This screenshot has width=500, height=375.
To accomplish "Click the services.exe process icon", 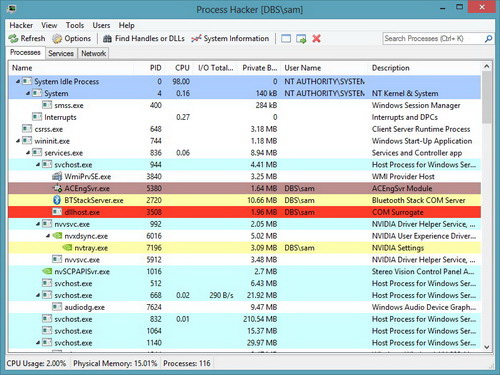I will pyautogui.click(x=37, y=153).
